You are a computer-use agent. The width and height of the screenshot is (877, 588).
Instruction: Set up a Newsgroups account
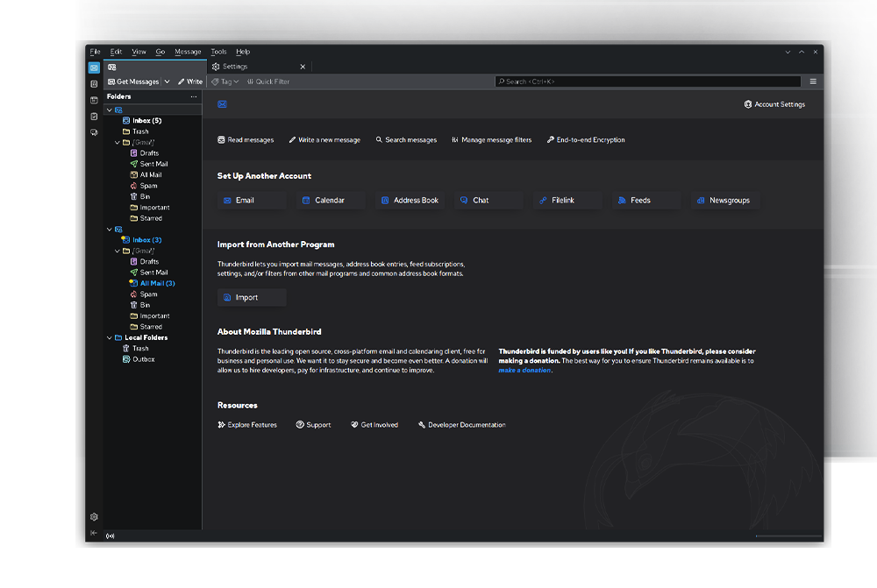725,200
